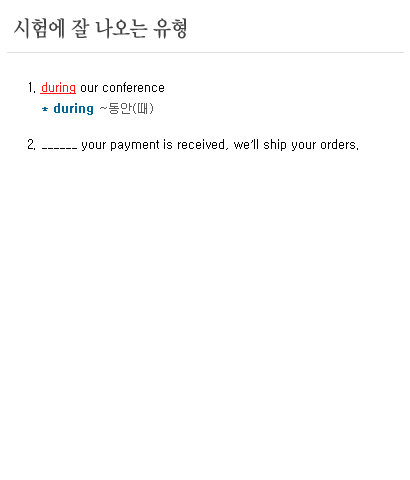The height and width of the screenshot is (480, 410).
Task: Click the number 2. list marker
Action: point(32,145)
